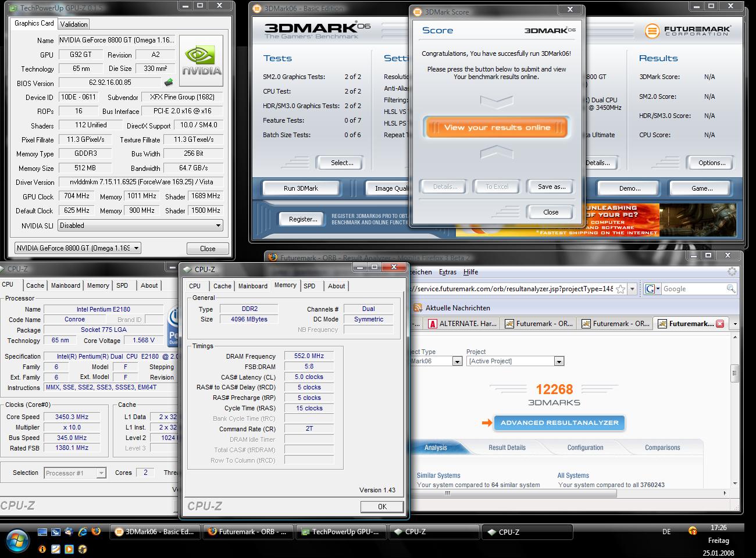The height and width of the screenshot is (558, 756).
Task: Click the orange play media icon in quick launch
Action: [x=69, y=549]
